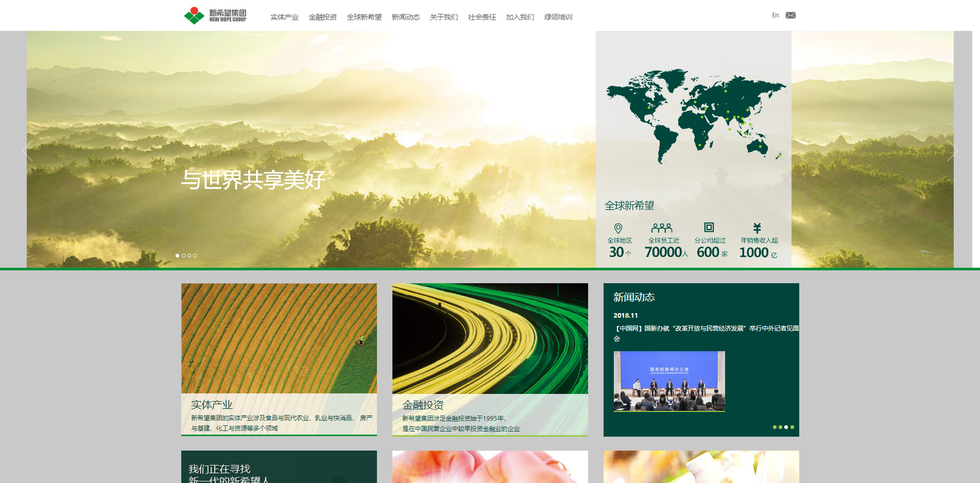Click the square building icon for 分公司
The image size is (980, 483).
709,227
